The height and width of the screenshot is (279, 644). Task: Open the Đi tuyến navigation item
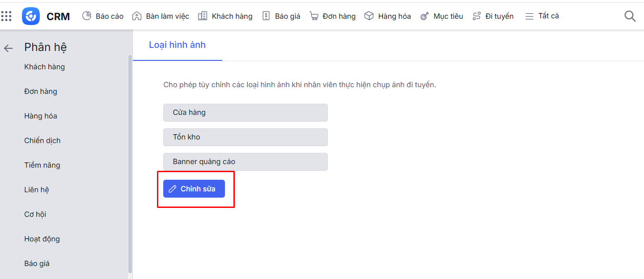493,17
